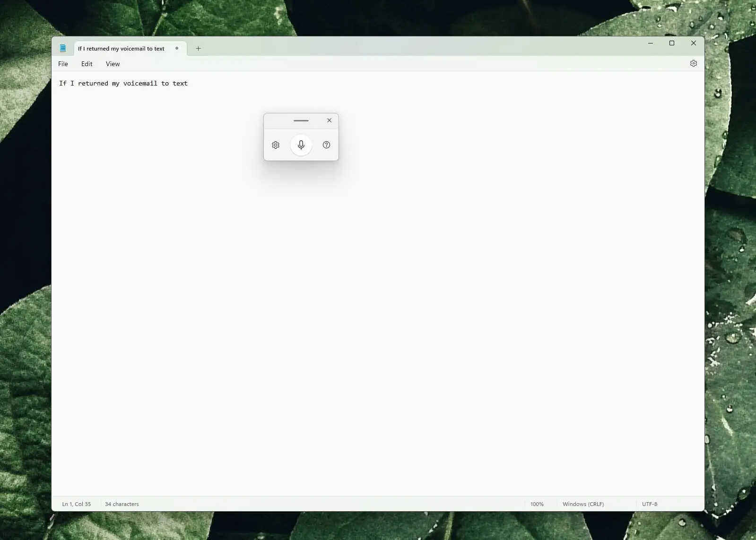Click the 100% zoom level indicator
The image size is (756, 540).
pos(537,504)
